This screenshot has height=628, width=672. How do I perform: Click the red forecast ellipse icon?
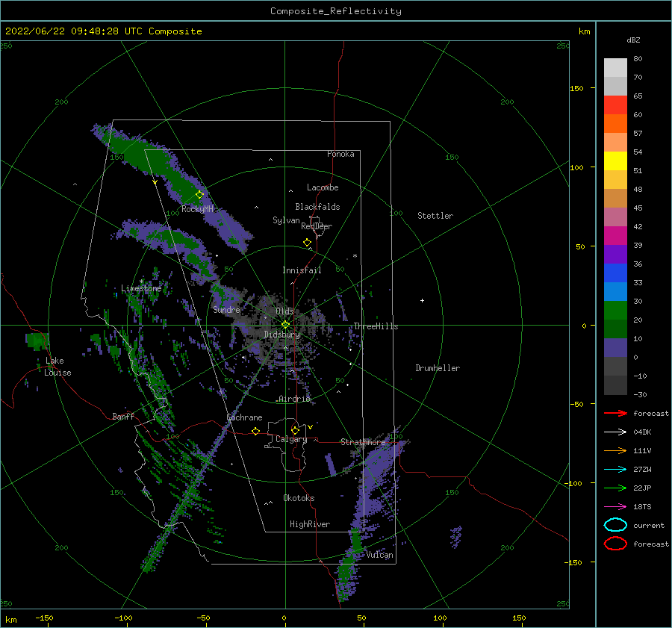click(615, 544)
